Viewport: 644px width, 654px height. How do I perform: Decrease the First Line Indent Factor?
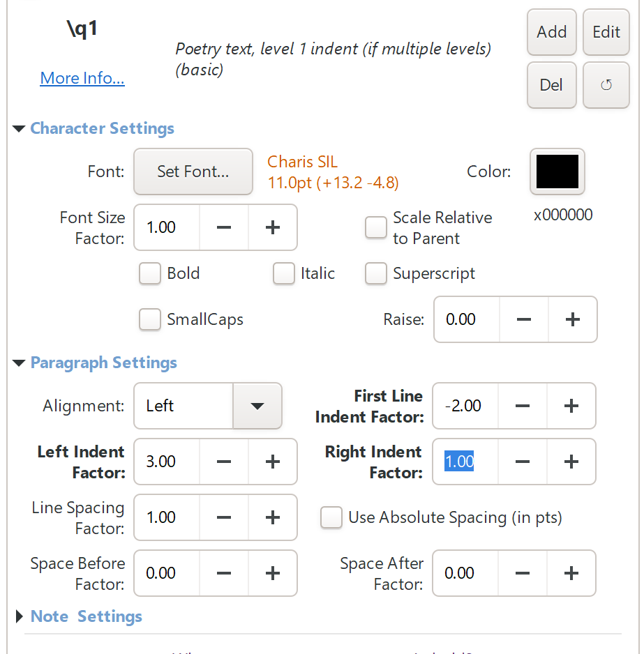click(x=523, y=406)
